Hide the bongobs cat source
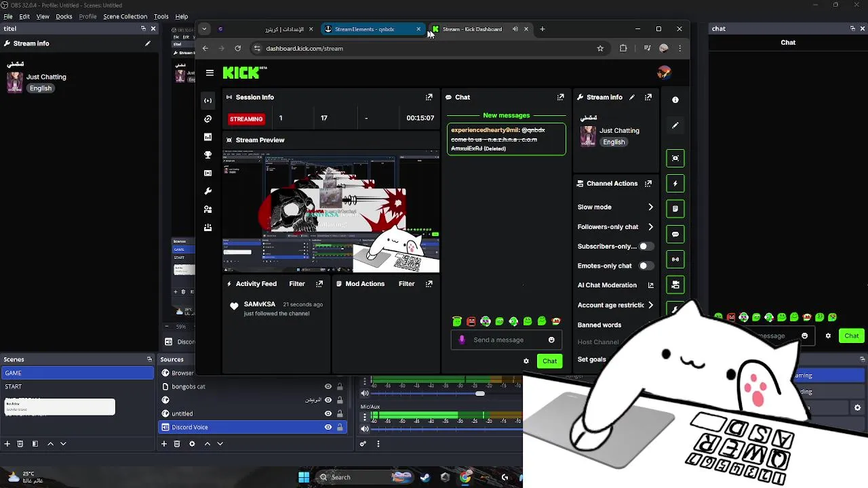 point(328,386)
